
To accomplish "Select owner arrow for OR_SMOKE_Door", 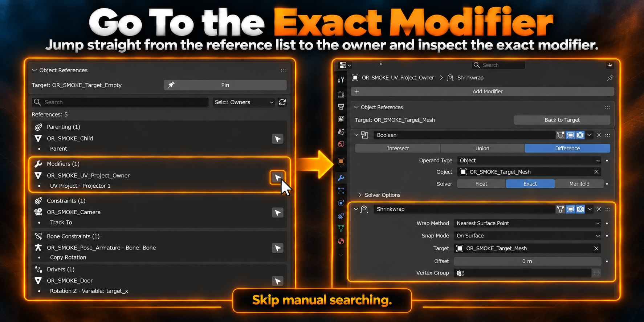I will pyautogui.click(x=278, y=281).
